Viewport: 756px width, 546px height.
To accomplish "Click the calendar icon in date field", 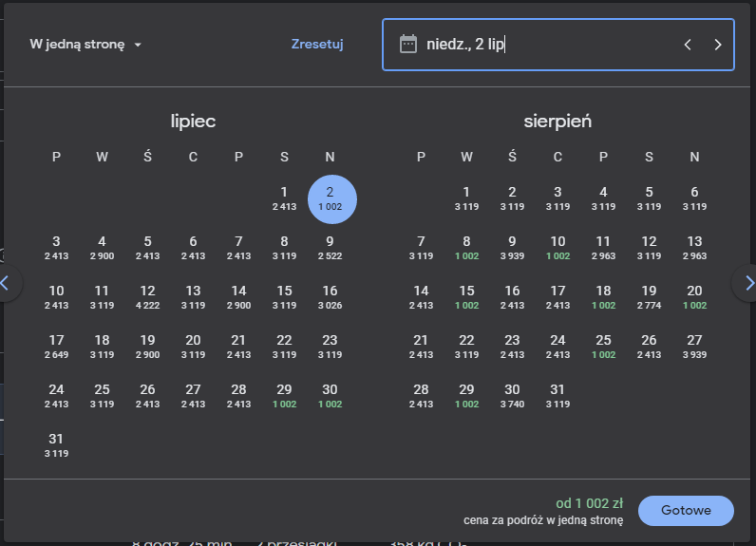I will click(x=407, y=45).
